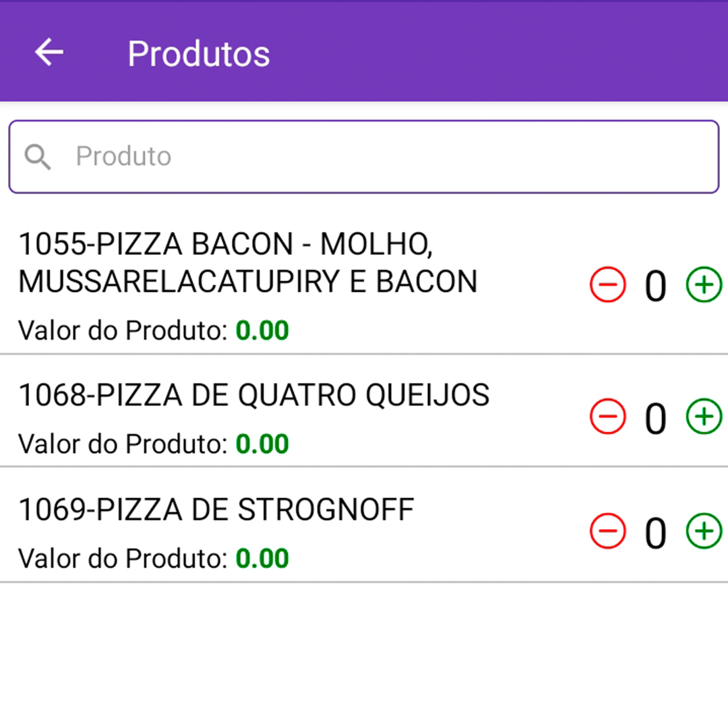Click the Valor do Produto label under Pizza Bacon

123,330
